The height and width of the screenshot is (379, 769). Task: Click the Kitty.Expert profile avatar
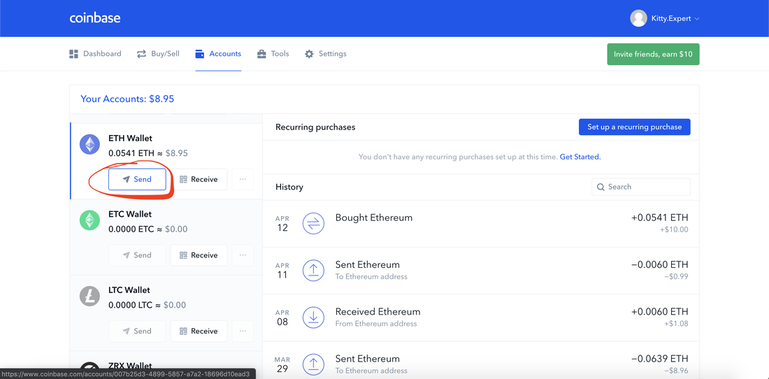pyautogui.click(x=638, y=19)
